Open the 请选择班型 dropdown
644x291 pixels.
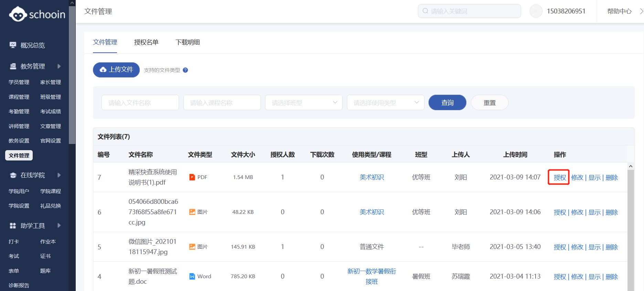(x=304, y=103)
